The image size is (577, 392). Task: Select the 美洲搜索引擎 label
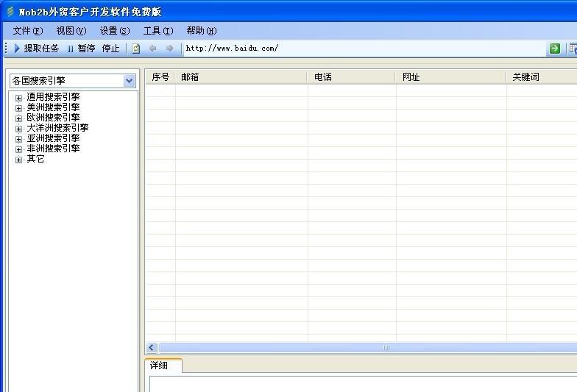[53, 107]
